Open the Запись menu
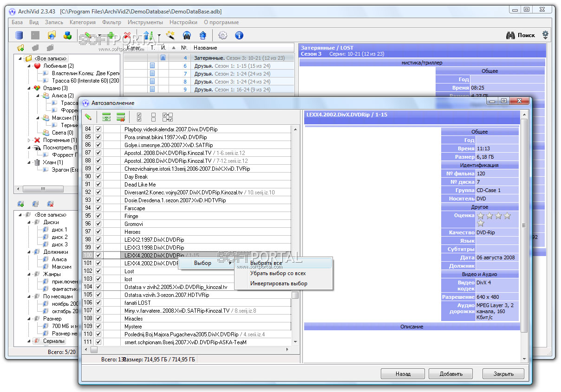Screen dimensions: 561x392 coord(54,22)
